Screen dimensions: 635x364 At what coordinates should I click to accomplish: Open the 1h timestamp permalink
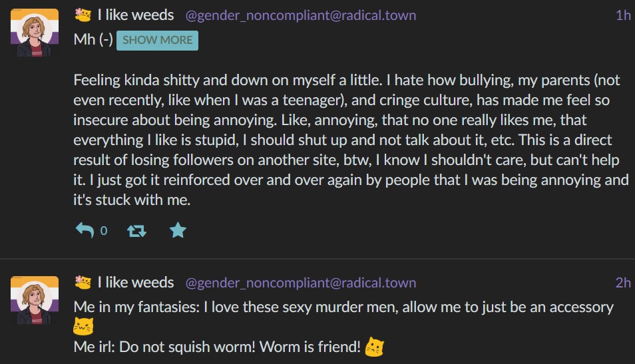tap(623, 15)
